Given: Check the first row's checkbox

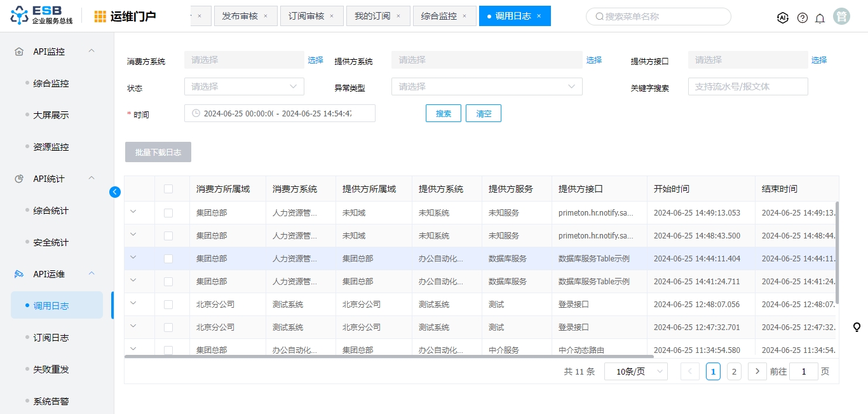Looking at the screenshot, I should click(x=168, y=213).
